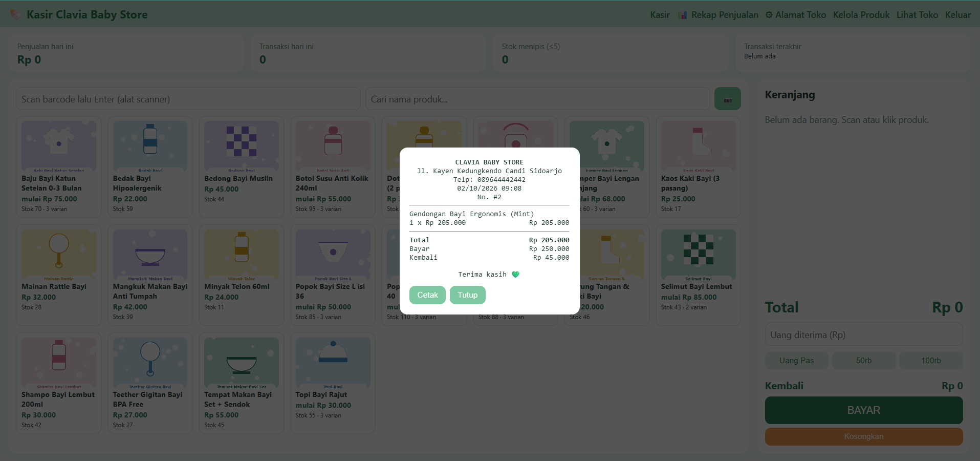The height and width of the screenshot is (461, 980).
Task: Click the Kembali Rp 45.000 receipt value
Action: tap(551, 258)
